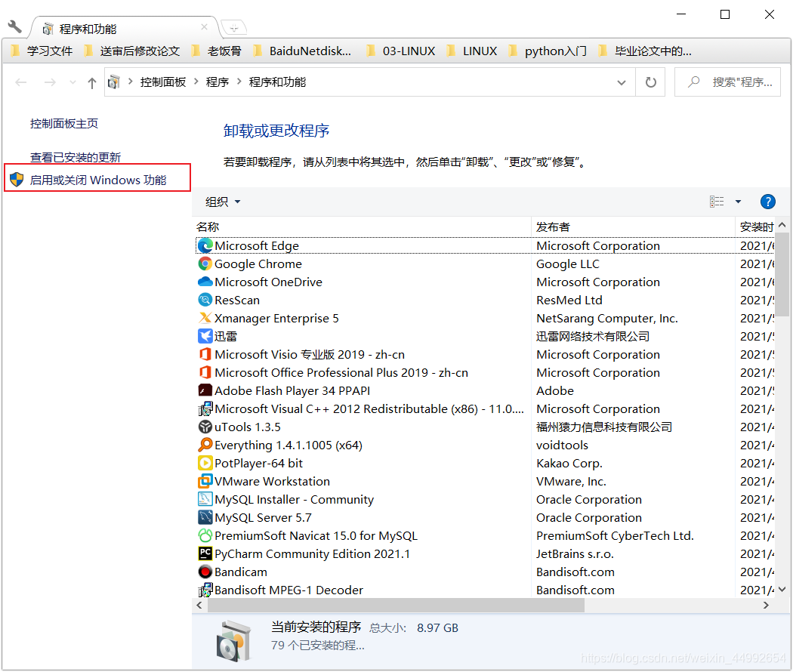Image resolution: width=793 pixels, height=672 pixels.
Task: Click the Bandicam red record icon
Action: 205,572
